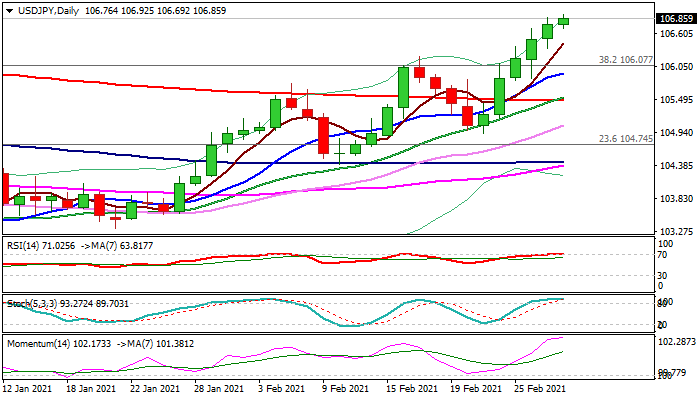Image resolution: width=700 pixels, height=400 pixels.
Task: Click the 38.2 106.077 Fibonacci level label
Action: coord(625,59)
